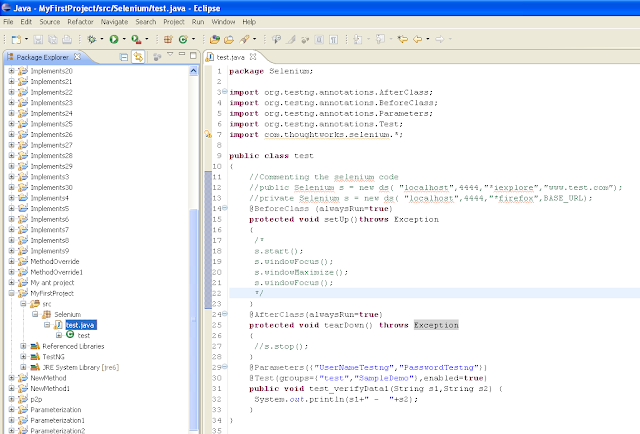The height and width of the screenshot is (434, 640).
Task: Select test.java in the Package Explorer
Action: 81,325
